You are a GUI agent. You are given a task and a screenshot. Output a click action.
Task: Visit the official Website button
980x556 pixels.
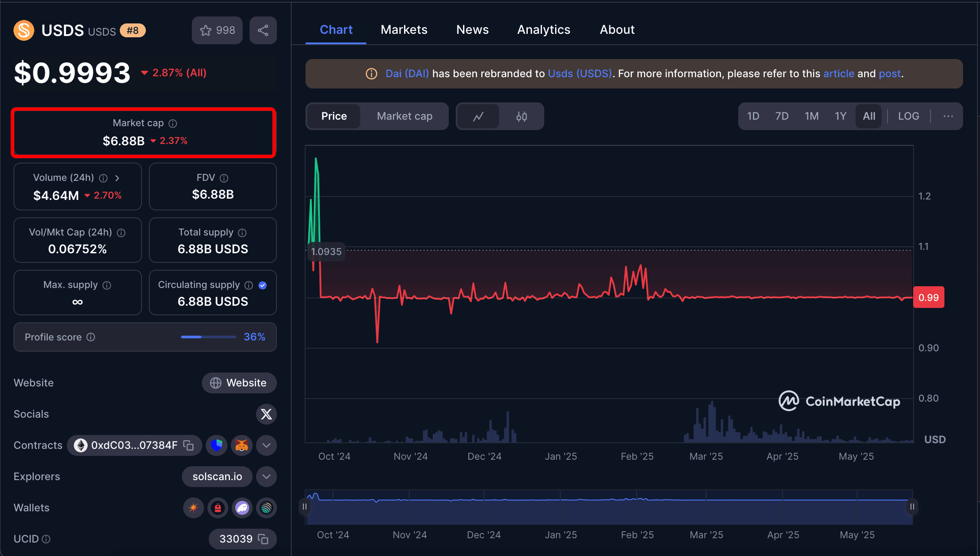239,383
